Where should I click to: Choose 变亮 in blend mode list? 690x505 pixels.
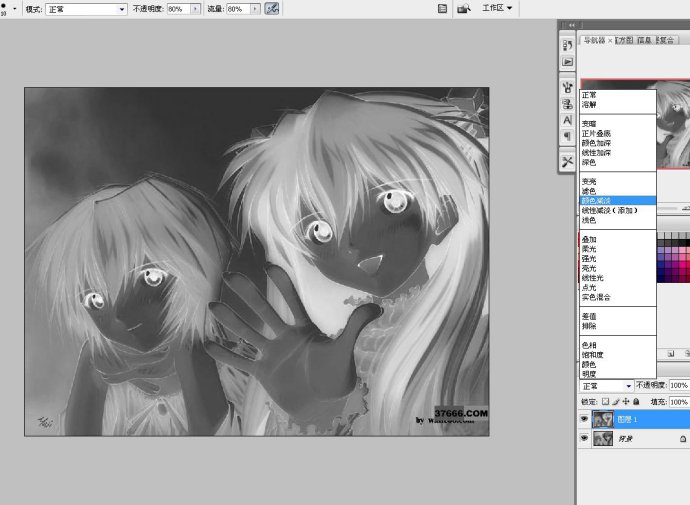(x=617, y=181)
